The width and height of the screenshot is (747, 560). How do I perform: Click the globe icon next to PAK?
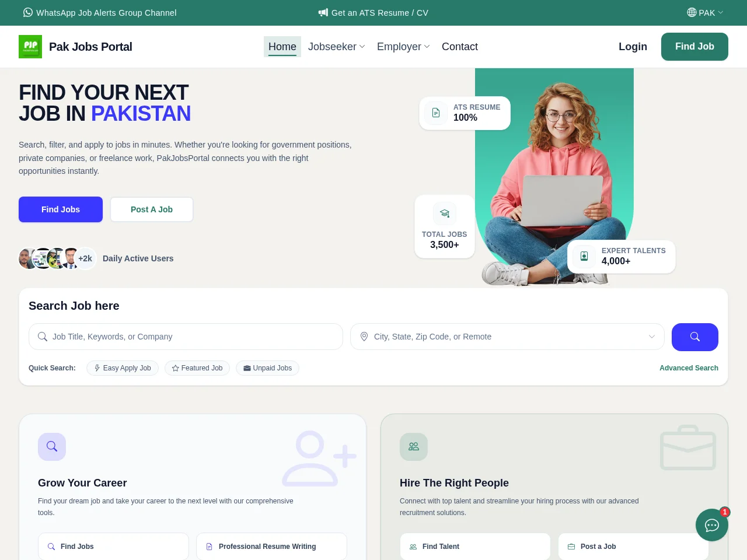692,12
